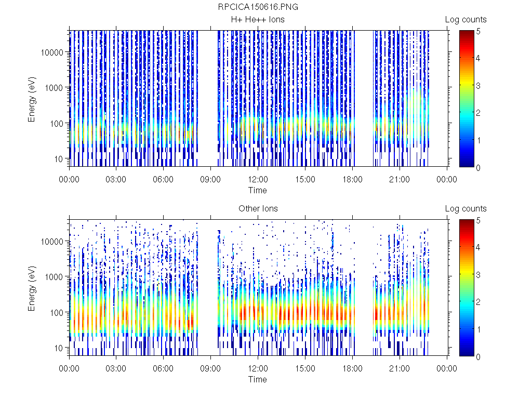
Task: Click the white data gap in top spectrogram
Action: tap(207, 99)
